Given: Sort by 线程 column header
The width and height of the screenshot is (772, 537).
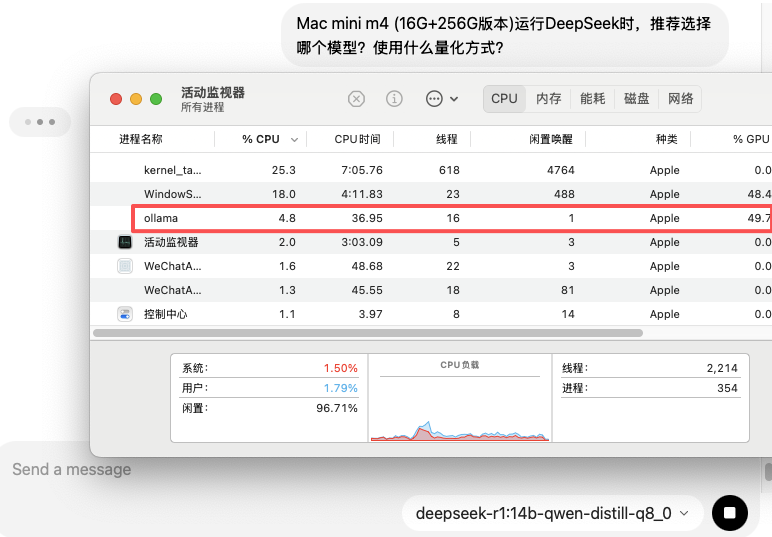Looking at the screenshot, I should pyautogui.click(x=447, y=139).
